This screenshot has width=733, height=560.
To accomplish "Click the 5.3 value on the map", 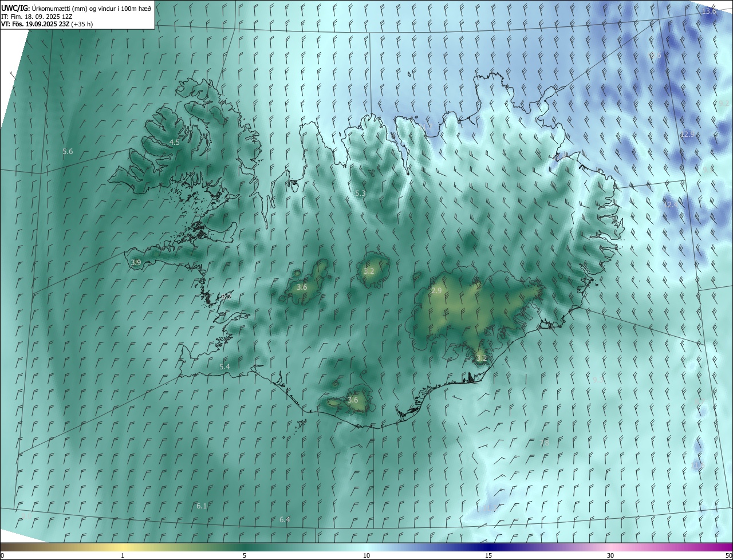I will [360, 194].
